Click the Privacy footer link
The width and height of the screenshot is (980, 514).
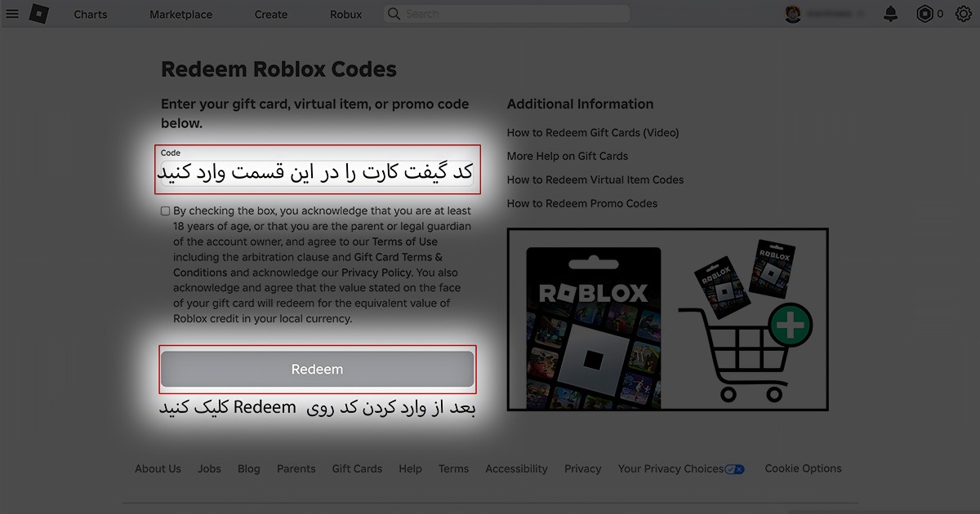[x=583, y=468]
